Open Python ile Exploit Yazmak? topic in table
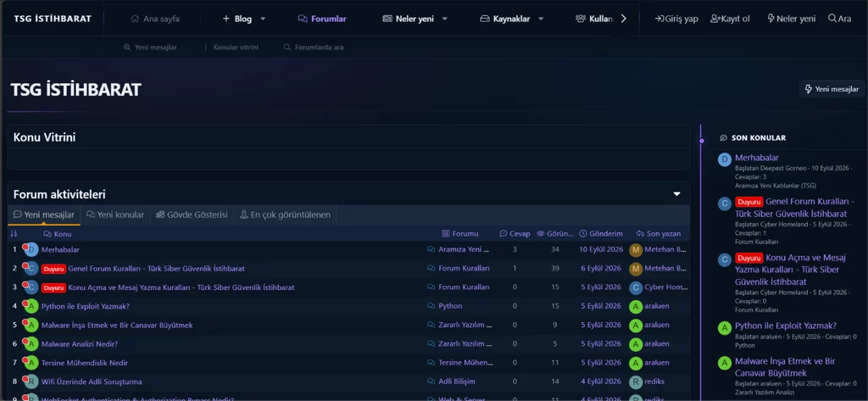Viewport: 868px width, 401px height. click(x=86, y=306)
